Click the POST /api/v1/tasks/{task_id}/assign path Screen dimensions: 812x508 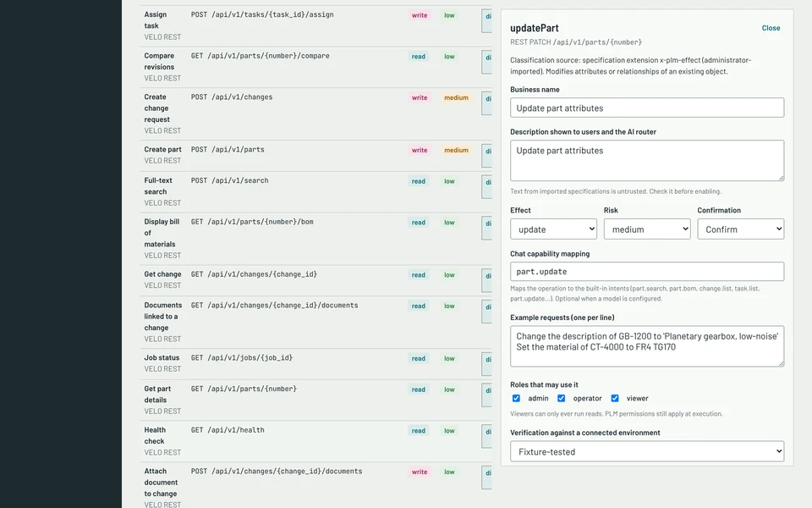(262, 14)
